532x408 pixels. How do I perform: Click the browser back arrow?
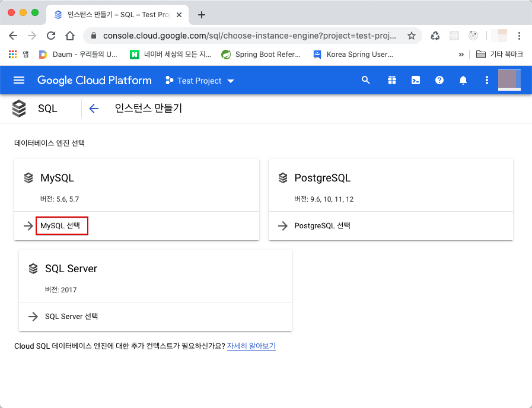13,36
